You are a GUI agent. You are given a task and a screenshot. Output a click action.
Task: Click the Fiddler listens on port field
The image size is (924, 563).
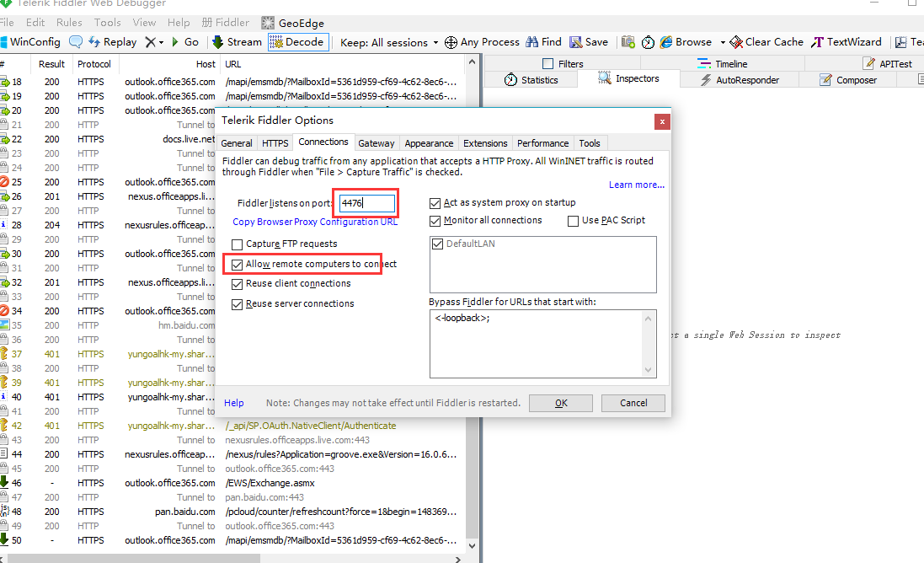click(366, 203)
